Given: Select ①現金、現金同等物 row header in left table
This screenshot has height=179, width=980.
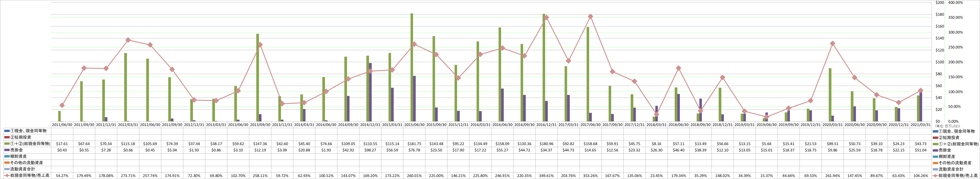Looking at the screenshot, I should [27, 131].
